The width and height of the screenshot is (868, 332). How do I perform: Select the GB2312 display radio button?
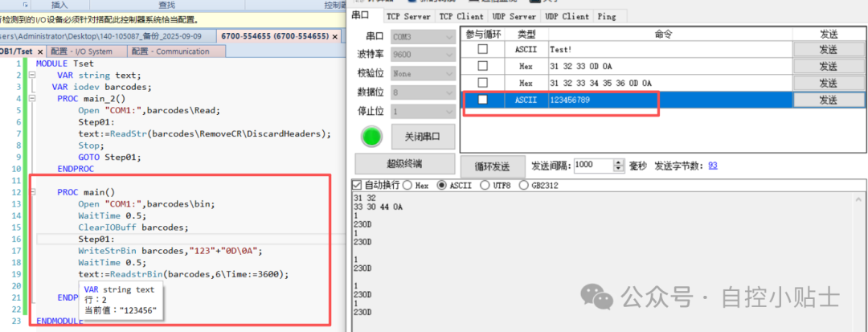tap(523, 186)
